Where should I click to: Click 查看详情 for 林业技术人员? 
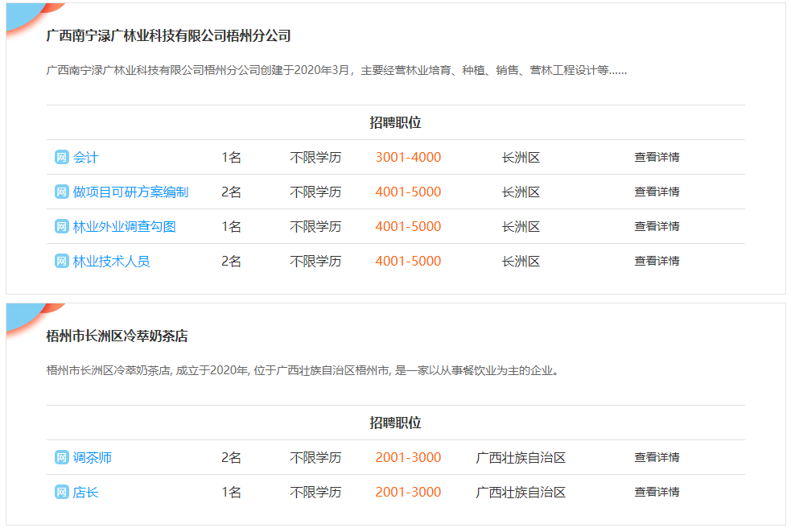[x=657, y=262]
